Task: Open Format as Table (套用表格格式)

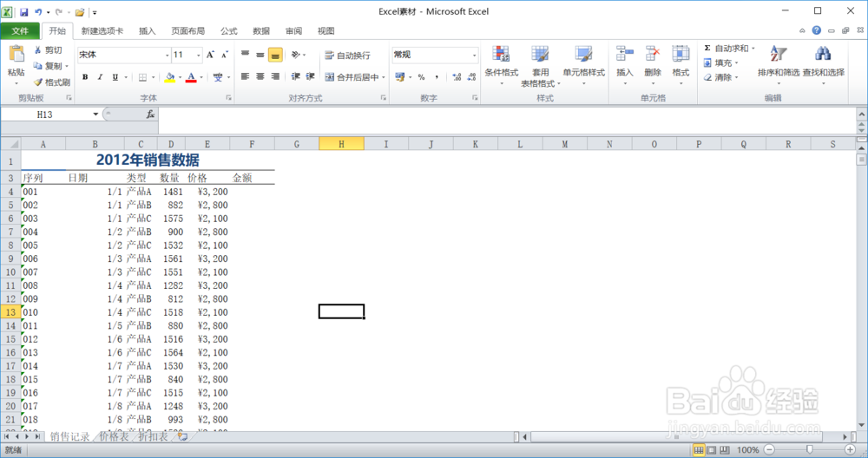Action: [x=540, y=65]
